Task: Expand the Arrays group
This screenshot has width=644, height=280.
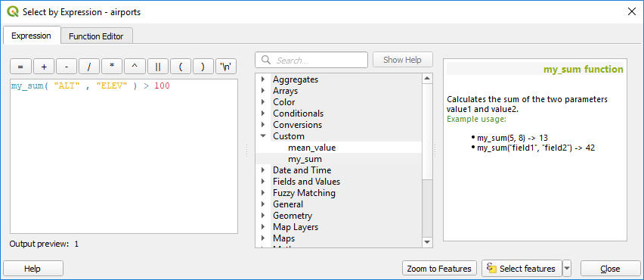Action: coord(263,91)
